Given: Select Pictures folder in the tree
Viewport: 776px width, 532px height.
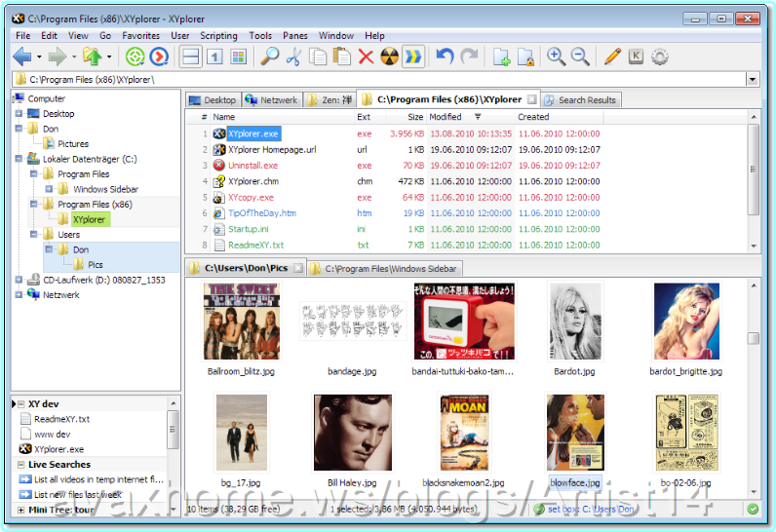Looking at the screenshot, I should (73, 144).
